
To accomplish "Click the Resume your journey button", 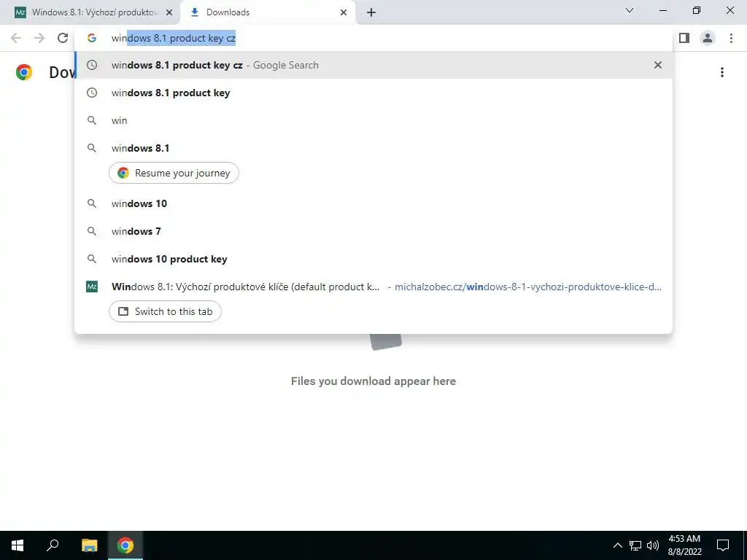I will (x=174, y=173).
